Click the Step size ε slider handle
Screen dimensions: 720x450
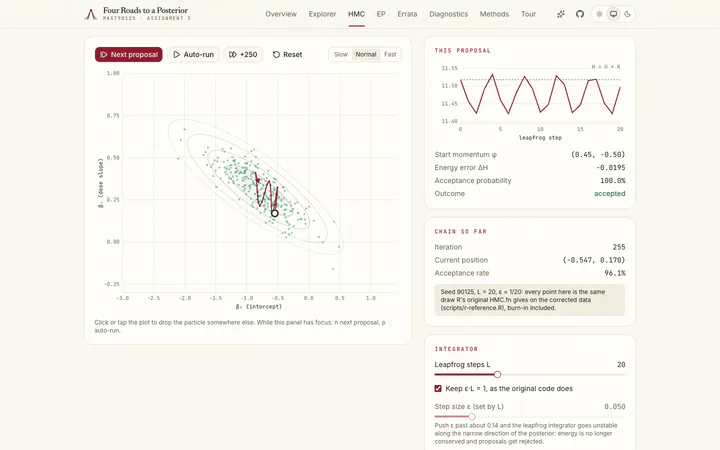[472, 416]
